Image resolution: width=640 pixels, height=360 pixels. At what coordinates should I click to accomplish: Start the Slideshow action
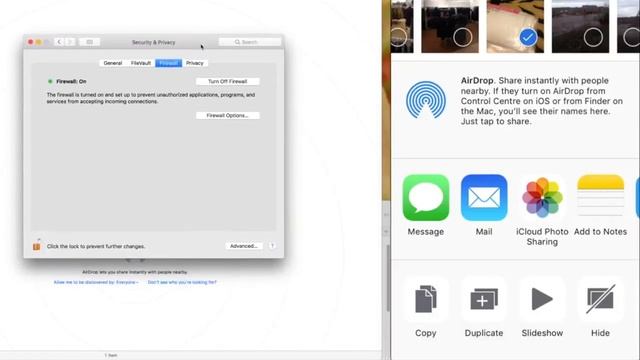(542, 299)
